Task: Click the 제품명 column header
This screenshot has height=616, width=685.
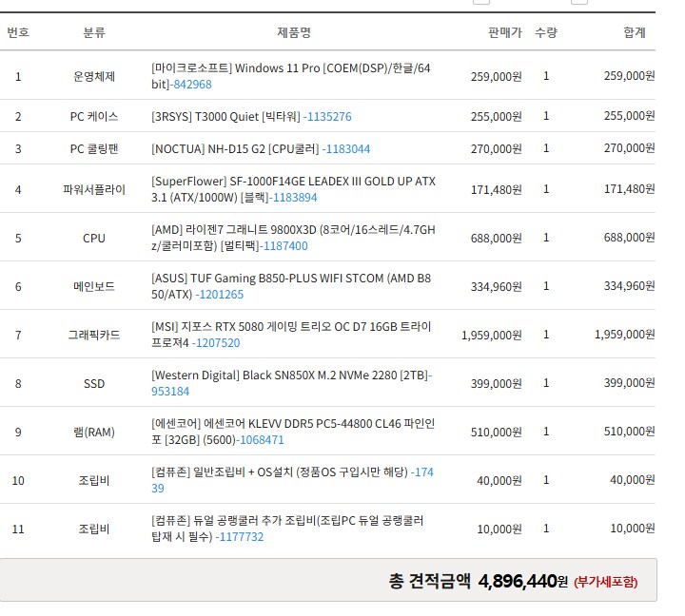Action: [294, 32]
